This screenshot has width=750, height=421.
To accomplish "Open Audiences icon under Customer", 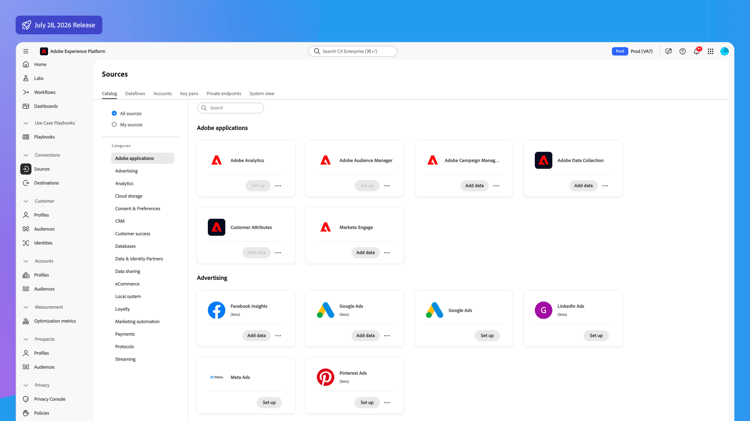I will (26, 229).
